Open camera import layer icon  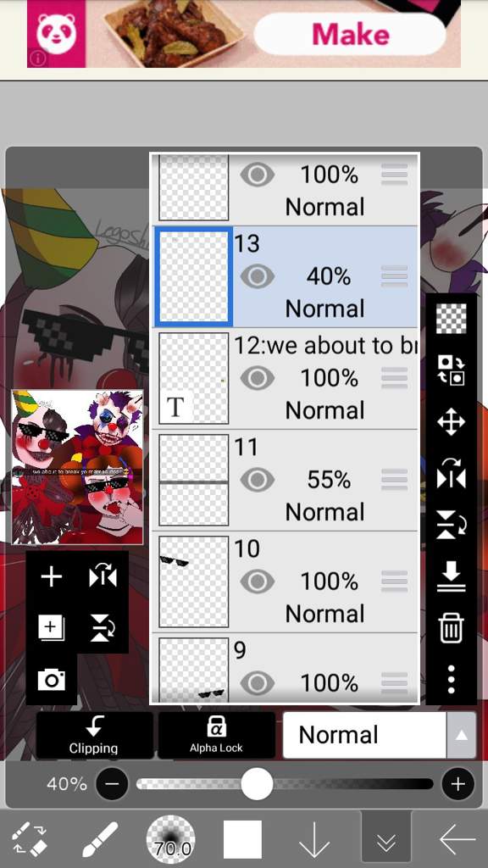pyautogui.click(x=52, y=679)
